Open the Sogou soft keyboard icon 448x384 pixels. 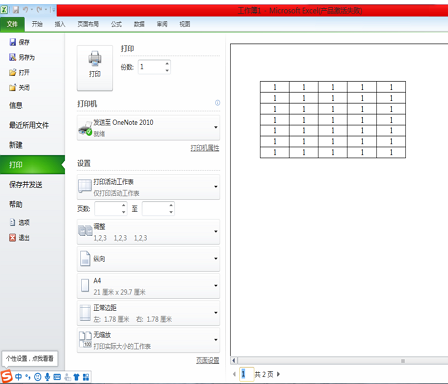pyautogui.click(x=57, y=377)
